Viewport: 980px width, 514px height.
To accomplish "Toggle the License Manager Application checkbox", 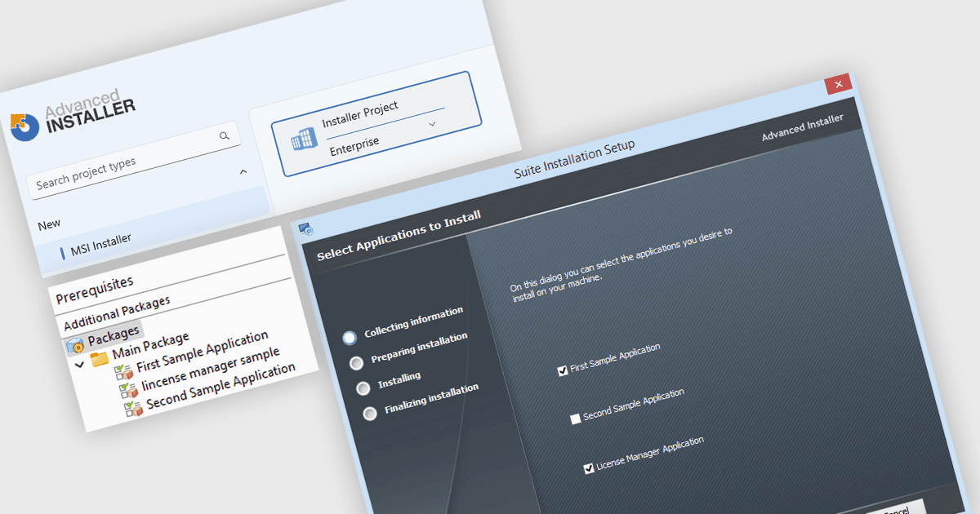I will pos(589,467).
